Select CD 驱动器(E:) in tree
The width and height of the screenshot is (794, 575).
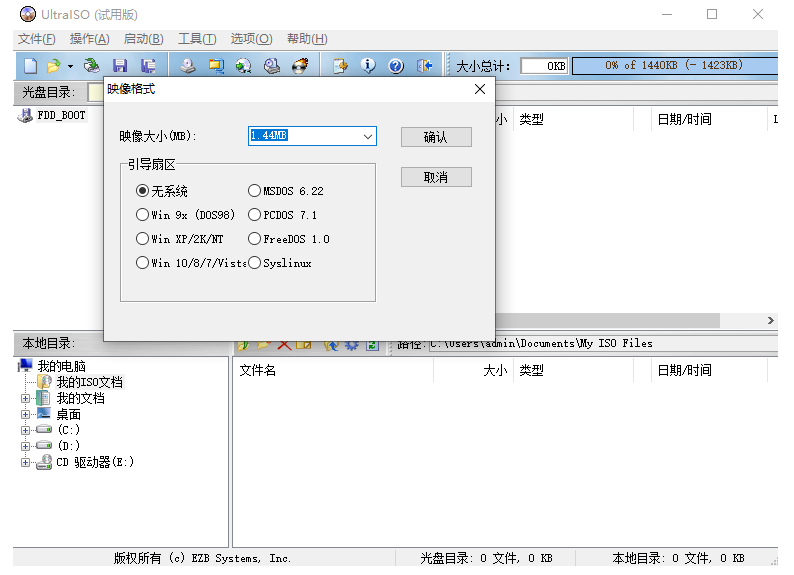[95, 462]
